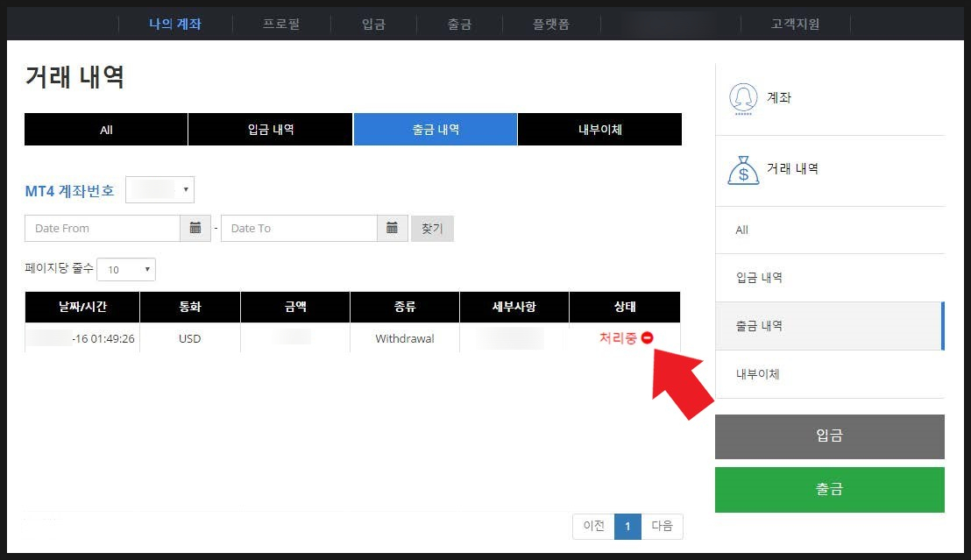The width and height of the screenshot is (971, 560).
Task: Click the red 처리중 status icon
Action: [647, 337]
